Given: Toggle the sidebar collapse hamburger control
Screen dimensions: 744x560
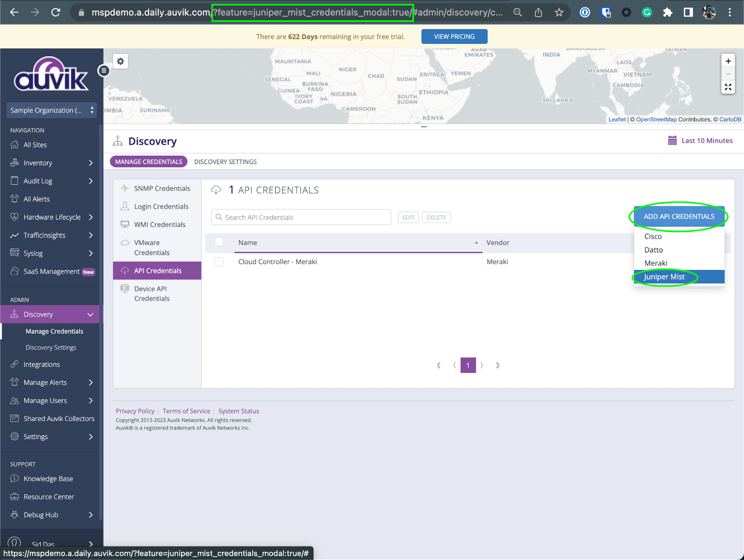Looking at the screenshot, I should (103, 70).
